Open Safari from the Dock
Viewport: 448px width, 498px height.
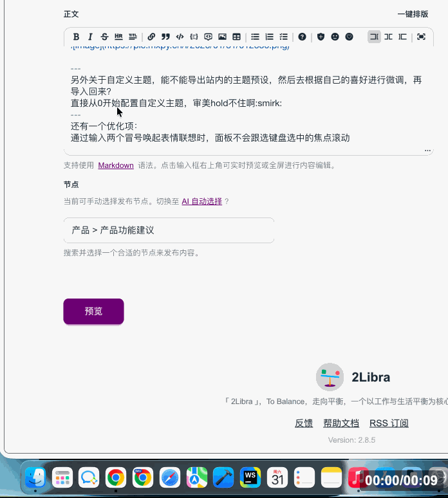(x=170, y=477)
